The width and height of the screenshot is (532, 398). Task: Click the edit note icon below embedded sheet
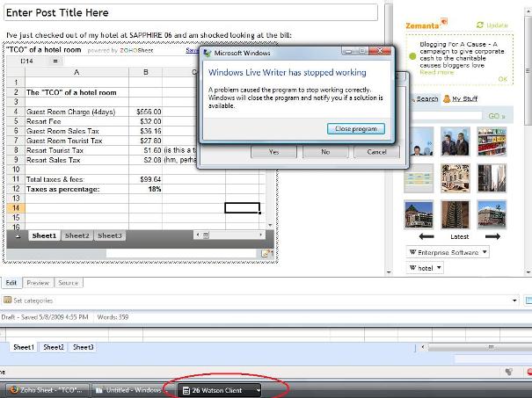click(266, 253)
